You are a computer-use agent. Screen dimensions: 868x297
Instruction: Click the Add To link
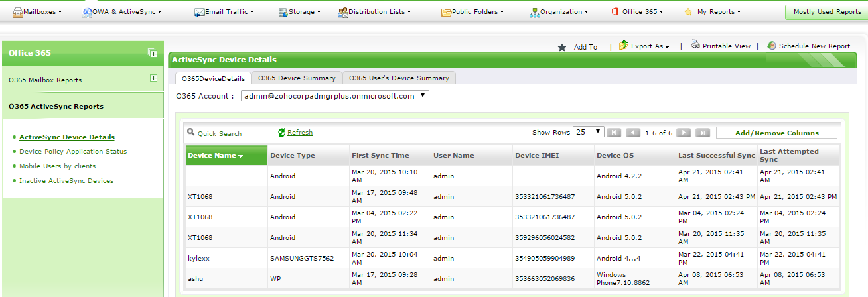pos(585,47)
